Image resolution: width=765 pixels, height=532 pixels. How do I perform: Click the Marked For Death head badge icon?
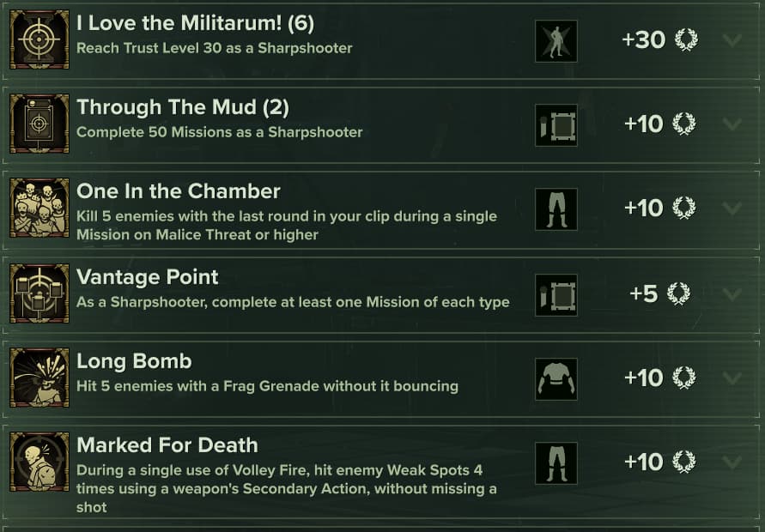pyautogui.click(x=39, y=462)
